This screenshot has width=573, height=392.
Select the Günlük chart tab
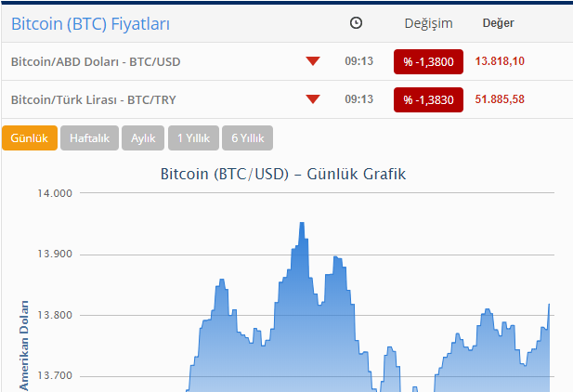pyautogui.click(x=30, y=137)
